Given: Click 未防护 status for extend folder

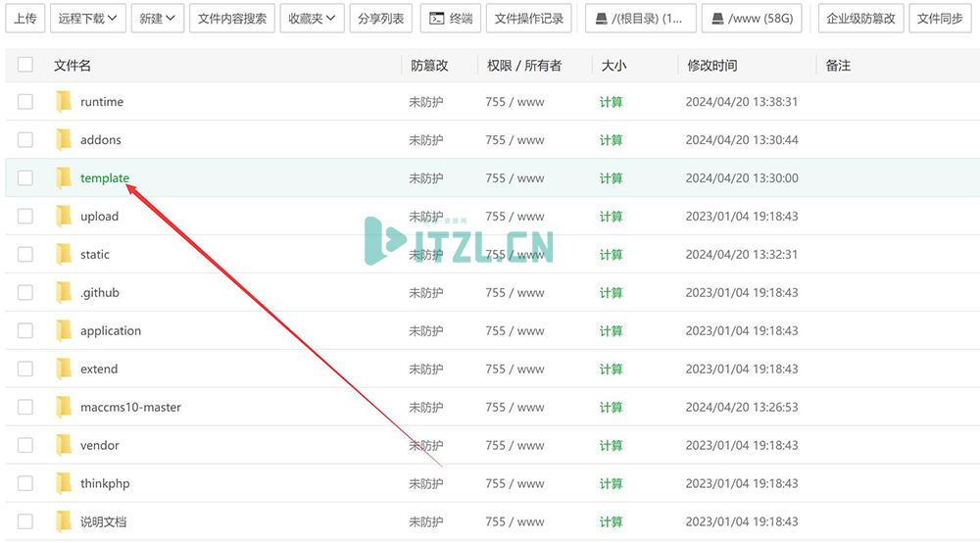Looking at the screenshot, I should tap(425, 370).
